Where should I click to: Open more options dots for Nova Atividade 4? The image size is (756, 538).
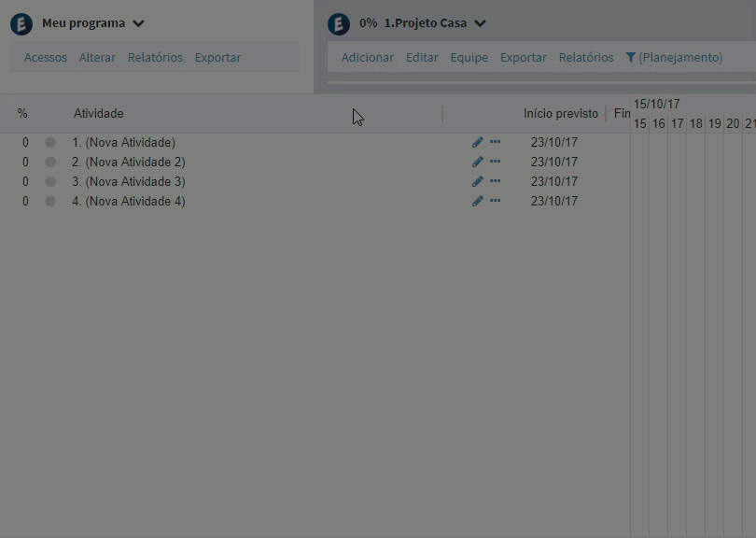click(x=496, y=200)
